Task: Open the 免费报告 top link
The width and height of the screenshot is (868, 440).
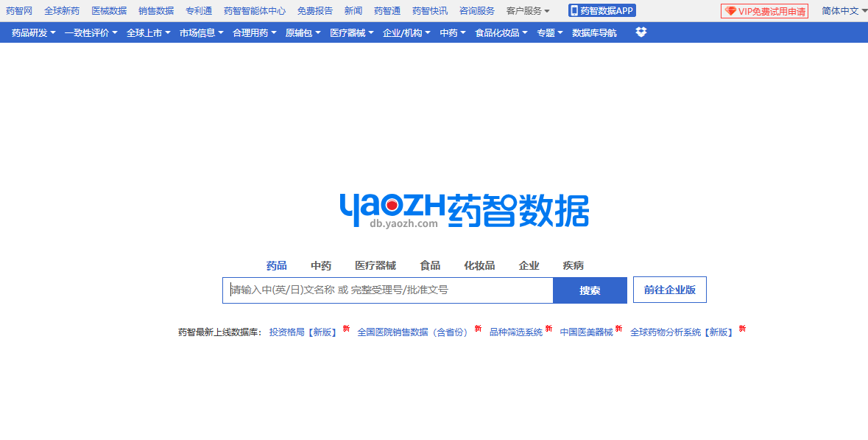Action: tap(315, 11)
